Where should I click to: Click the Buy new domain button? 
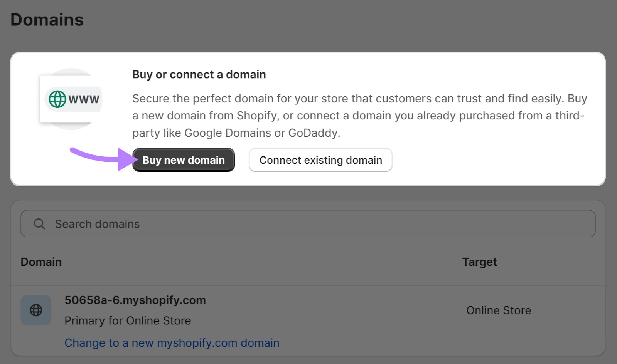click(x=183, y=160)
